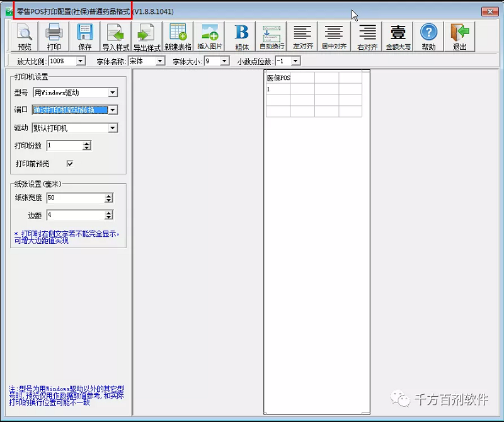
Task: Close the POS print config window
Action: click(490, 11)
